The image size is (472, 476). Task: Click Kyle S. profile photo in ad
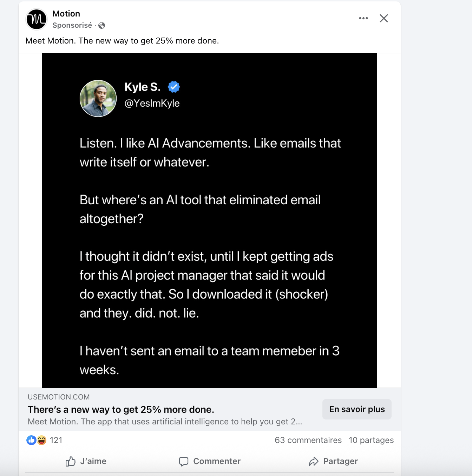tap(98, 99)
